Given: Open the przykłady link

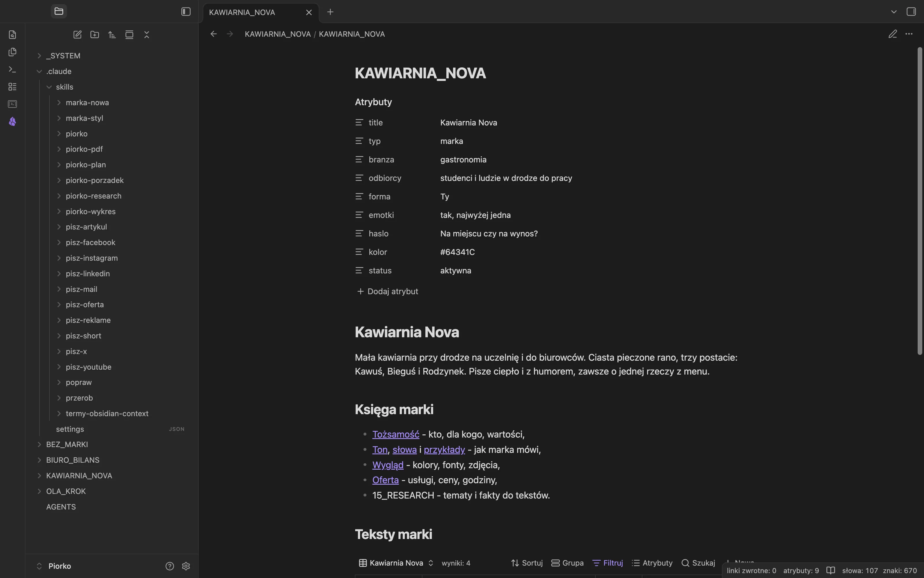Looking at the screenshot, I should pyautogui.click(x=444, y=450).
